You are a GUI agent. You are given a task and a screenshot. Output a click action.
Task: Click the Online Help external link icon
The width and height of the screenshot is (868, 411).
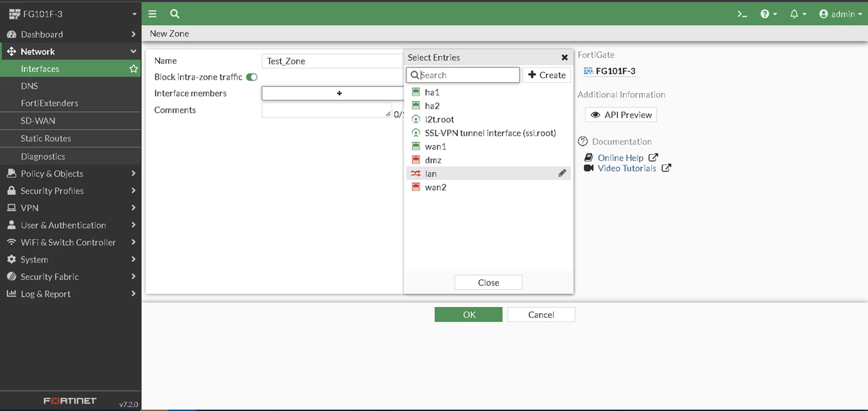653,158
